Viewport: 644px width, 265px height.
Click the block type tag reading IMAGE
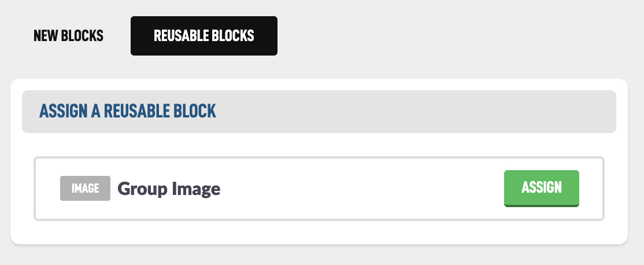tap(85, 189)
